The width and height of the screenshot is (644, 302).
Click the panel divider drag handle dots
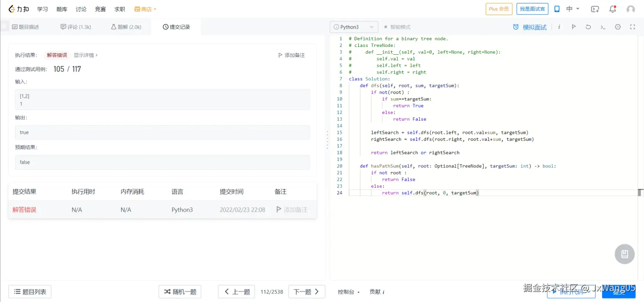(x=327, y=140)
